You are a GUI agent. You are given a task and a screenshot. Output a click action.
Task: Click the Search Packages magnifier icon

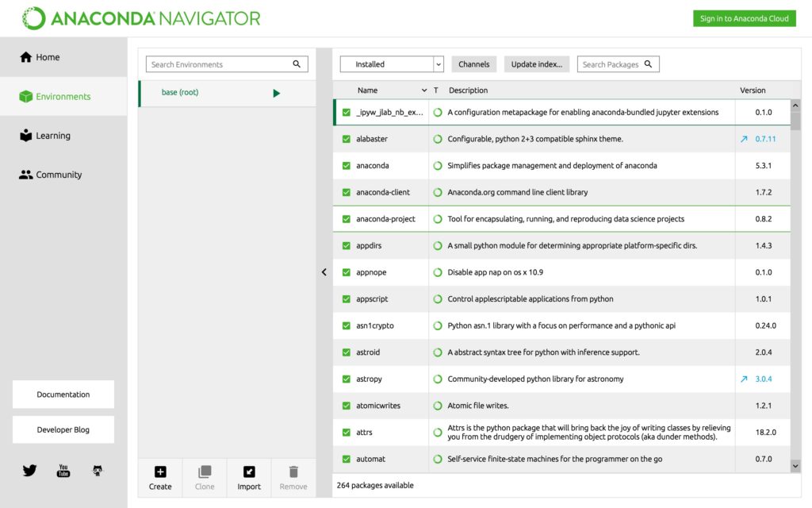[x=648, y=63]
